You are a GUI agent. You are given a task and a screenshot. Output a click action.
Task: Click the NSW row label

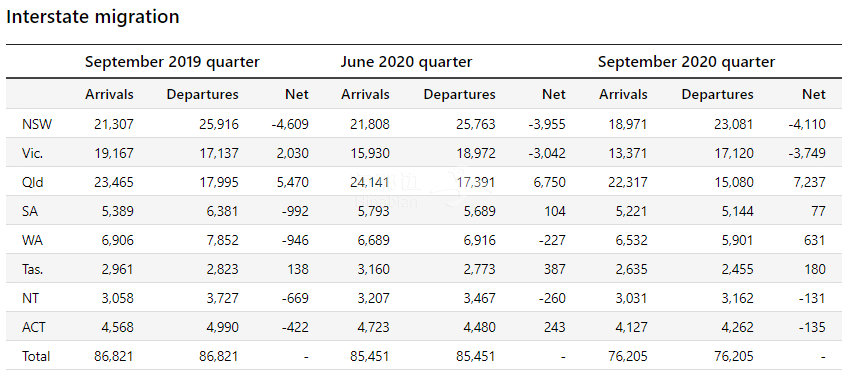(37, 124)
